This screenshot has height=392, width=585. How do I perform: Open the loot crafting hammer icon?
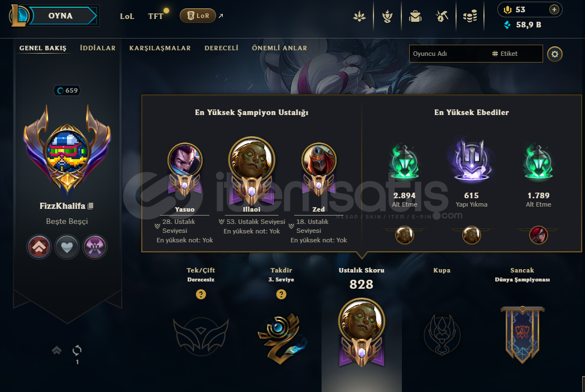tap(442, 16)
